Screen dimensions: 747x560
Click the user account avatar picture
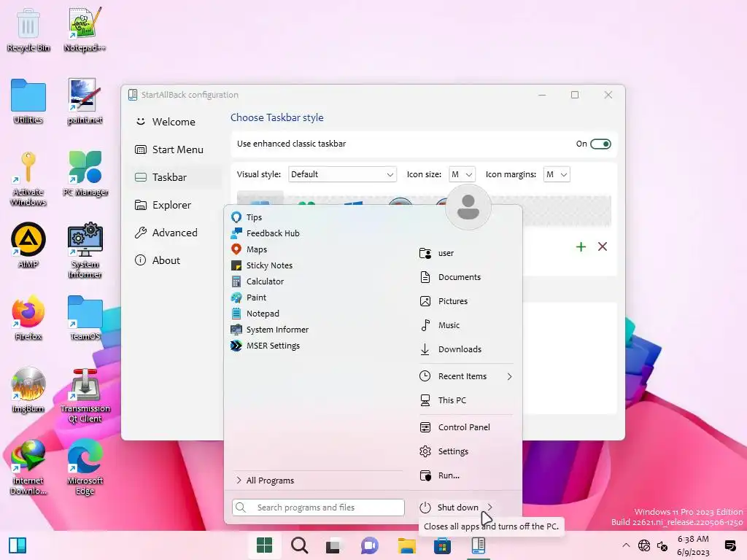(468, 207)
